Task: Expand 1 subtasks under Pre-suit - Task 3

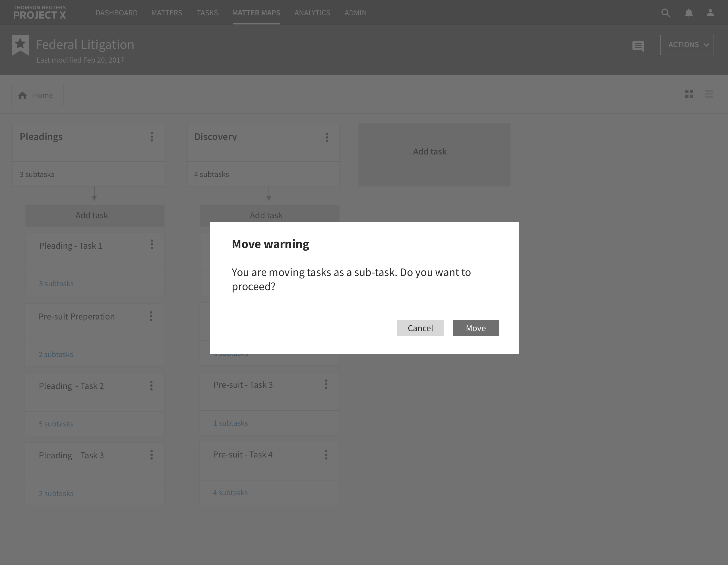Action: click(x=231, y=423)
